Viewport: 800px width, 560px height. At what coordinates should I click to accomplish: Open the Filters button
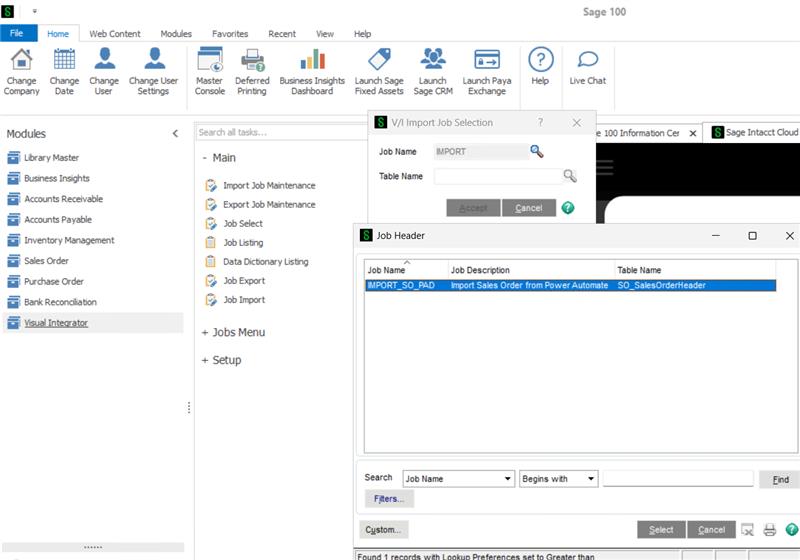pyautogui.click(x=389, y=499)
